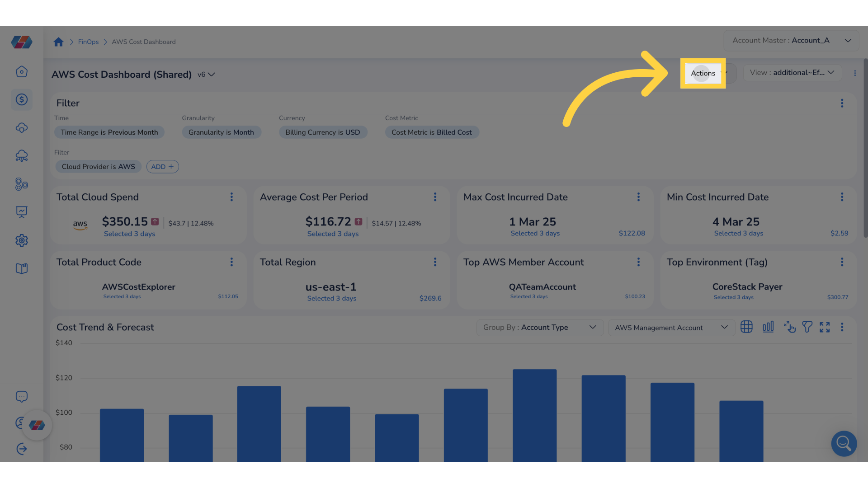Click the AWS Cost Dashboard breadcrumb
Viewport: 868px width, 488px height.
pos(144,42)
